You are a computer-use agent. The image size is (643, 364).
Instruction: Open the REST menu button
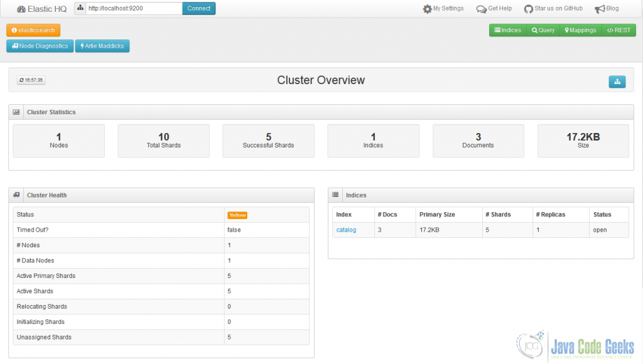[x=619, y=30]
